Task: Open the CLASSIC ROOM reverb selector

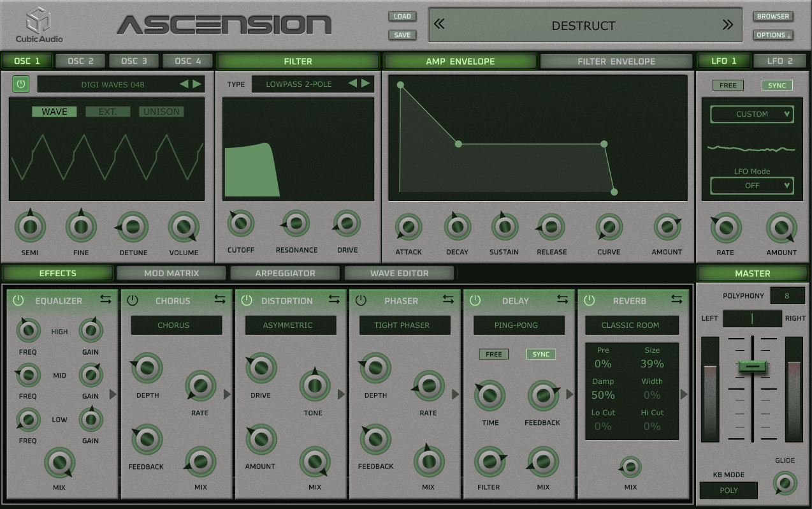Action: 632,325
